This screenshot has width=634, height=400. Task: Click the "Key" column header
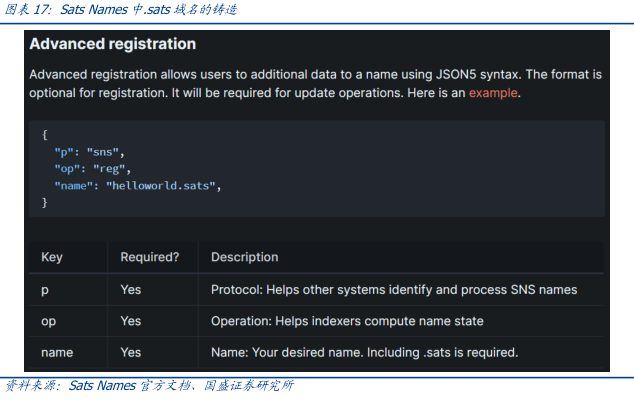click(52, 257)
